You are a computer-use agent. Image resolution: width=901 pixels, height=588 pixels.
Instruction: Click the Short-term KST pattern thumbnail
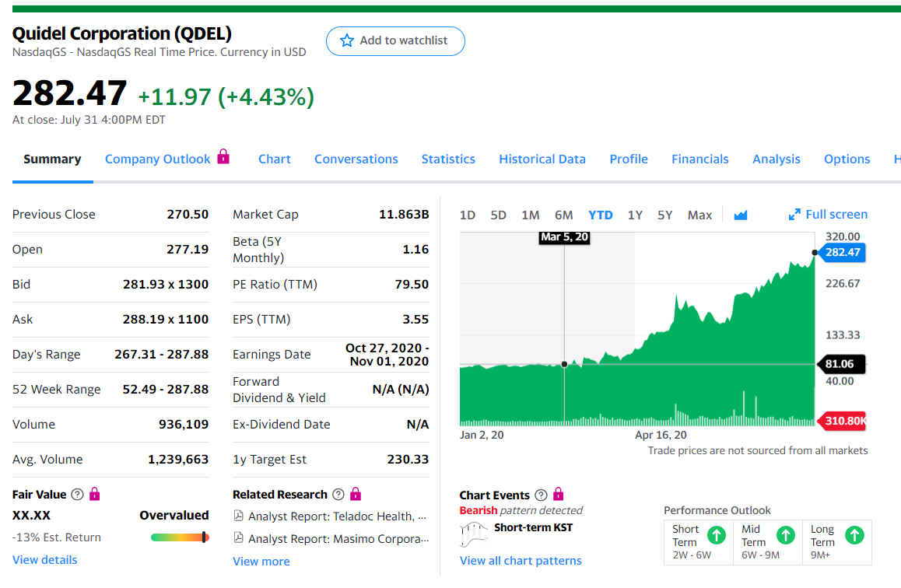click(474, 534)
